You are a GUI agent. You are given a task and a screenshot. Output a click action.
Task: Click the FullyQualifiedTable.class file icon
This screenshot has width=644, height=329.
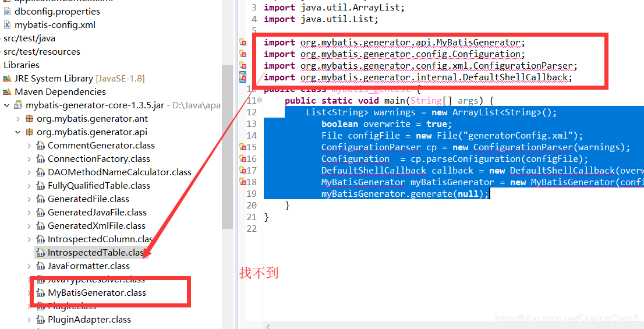tap(40, 186)
